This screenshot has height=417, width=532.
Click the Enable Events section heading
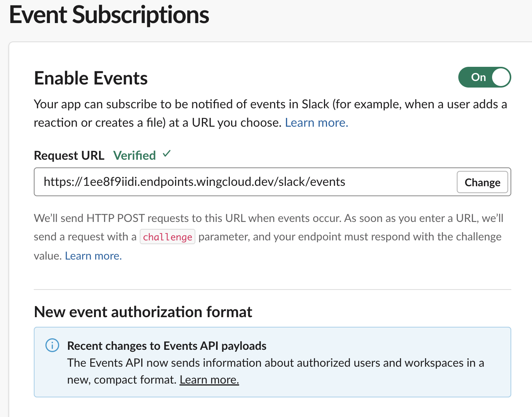pyautogui.click(x=91, y=78)
